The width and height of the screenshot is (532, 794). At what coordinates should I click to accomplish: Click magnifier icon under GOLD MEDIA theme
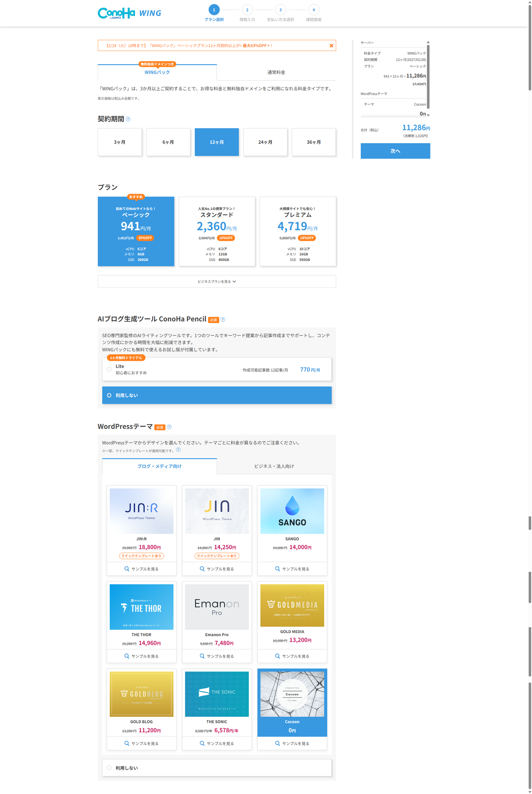(277, 656)
